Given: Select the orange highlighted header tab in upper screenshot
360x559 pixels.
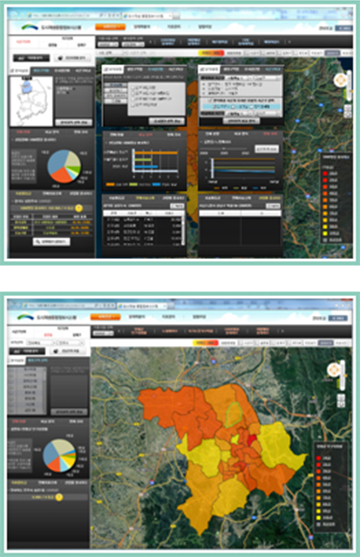Looking at the screenshot, I should [110, 27].
